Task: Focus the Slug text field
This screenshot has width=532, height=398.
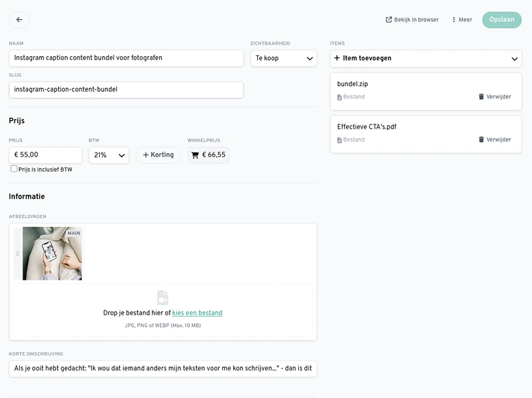Action: 126,90
